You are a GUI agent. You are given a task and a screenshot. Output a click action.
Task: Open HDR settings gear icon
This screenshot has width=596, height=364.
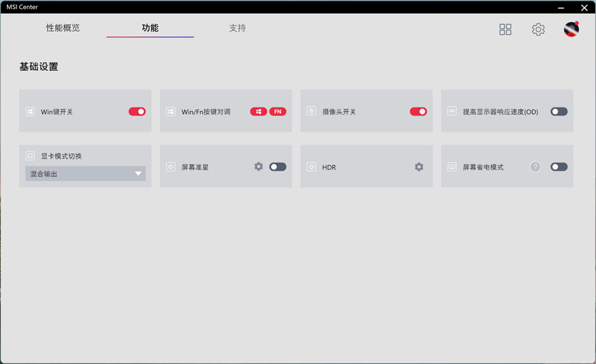419,167
